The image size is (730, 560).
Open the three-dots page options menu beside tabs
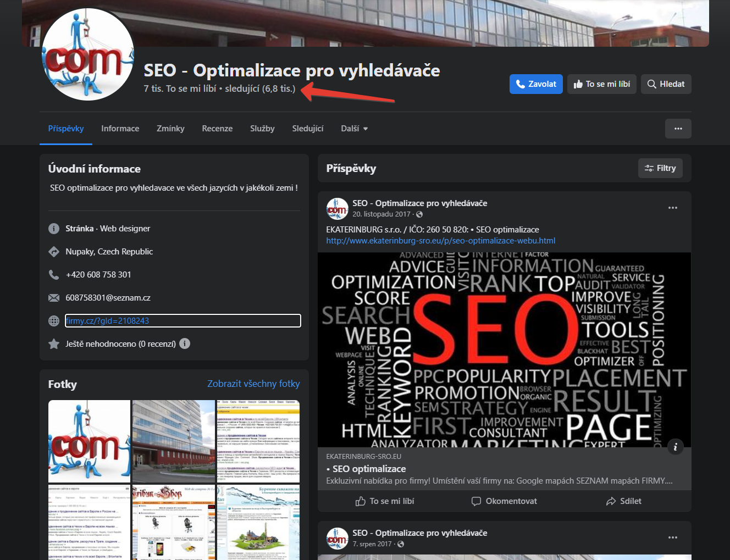[678, 129]
